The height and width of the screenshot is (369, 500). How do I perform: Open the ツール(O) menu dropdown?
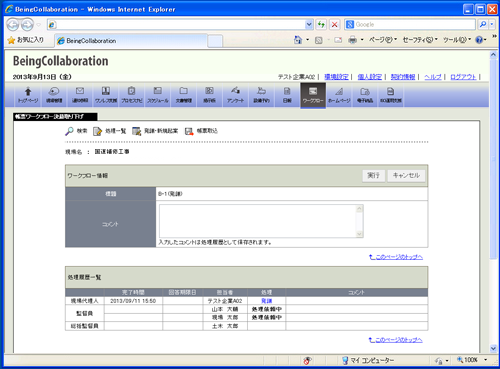(x=457, y=40)
